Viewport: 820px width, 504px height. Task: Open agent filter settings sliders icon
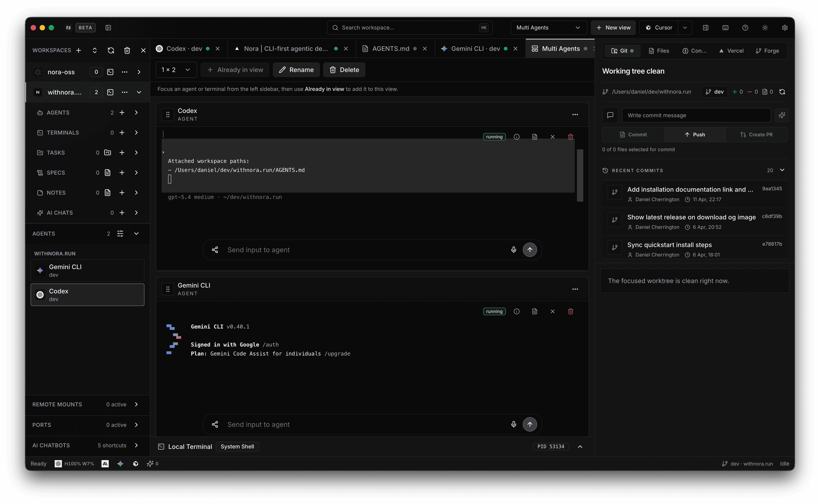120,234
